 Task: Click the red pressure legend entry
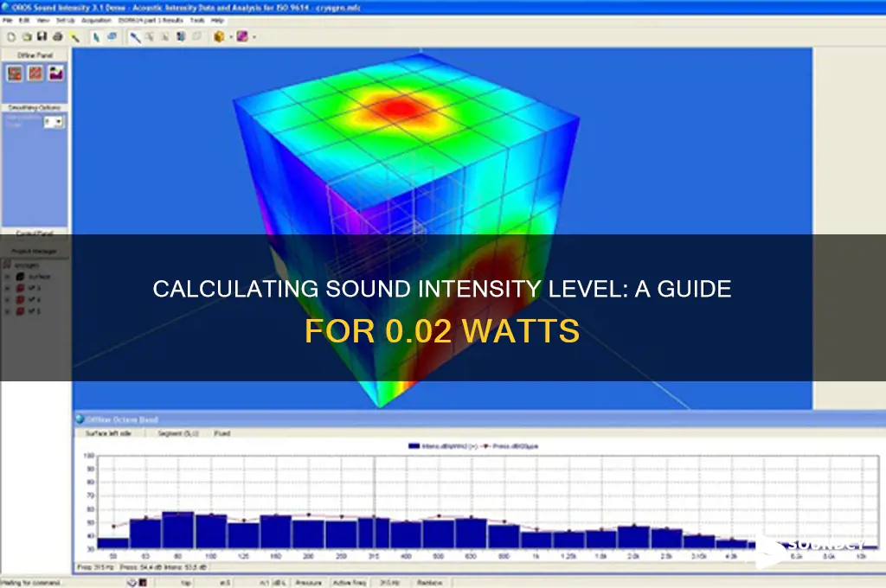pos(509,446)
